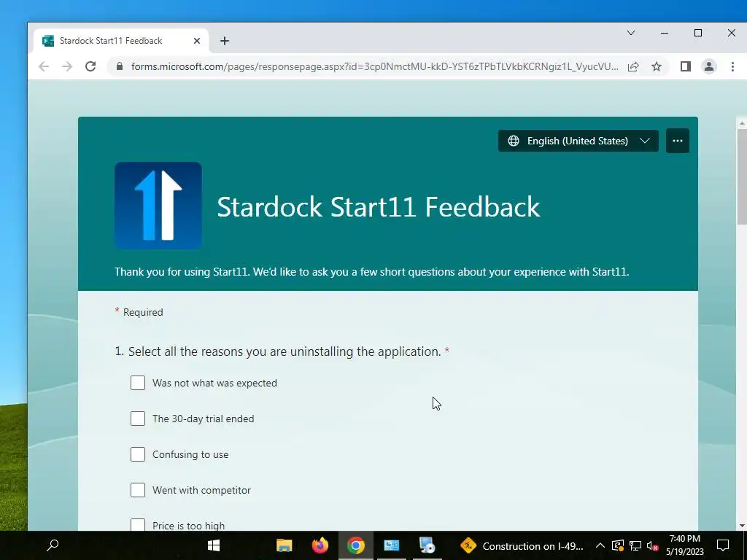Open the Chrome three-dot menu
Viewport: 747px width, 560px height.
coord(732,66)
